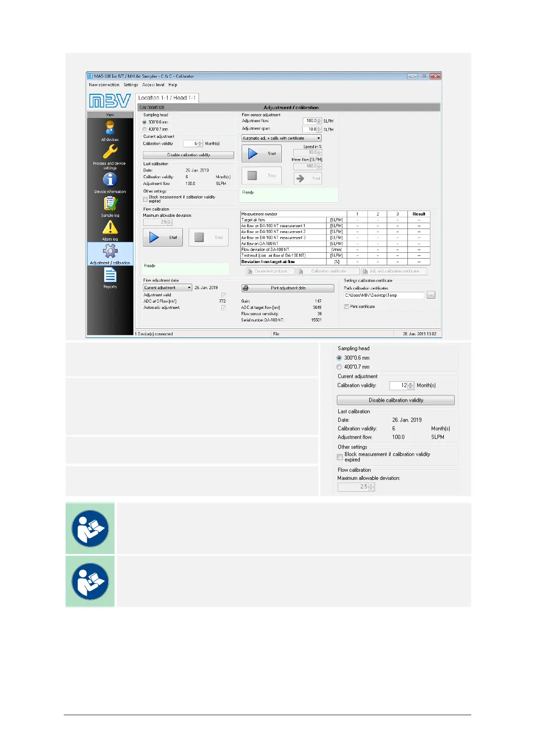535x756 pixels.
Task: Click the '1 Device(s) connected' status text
Action: (154, 334)
